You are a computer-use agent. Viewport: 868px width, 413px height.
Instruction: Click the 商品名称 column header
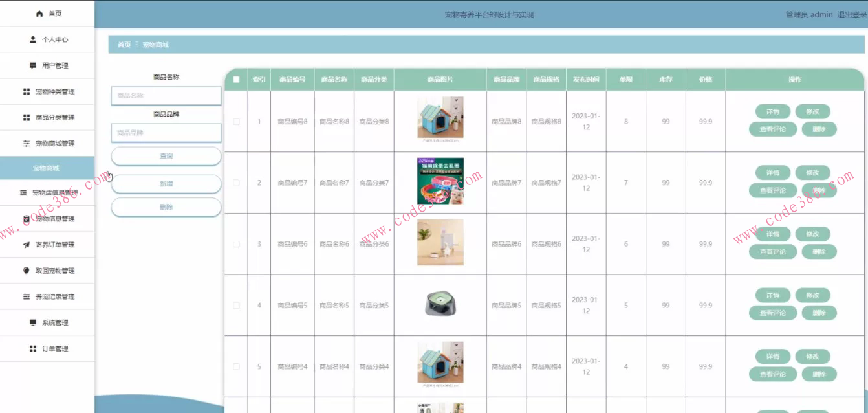click(x=334, y=80)
